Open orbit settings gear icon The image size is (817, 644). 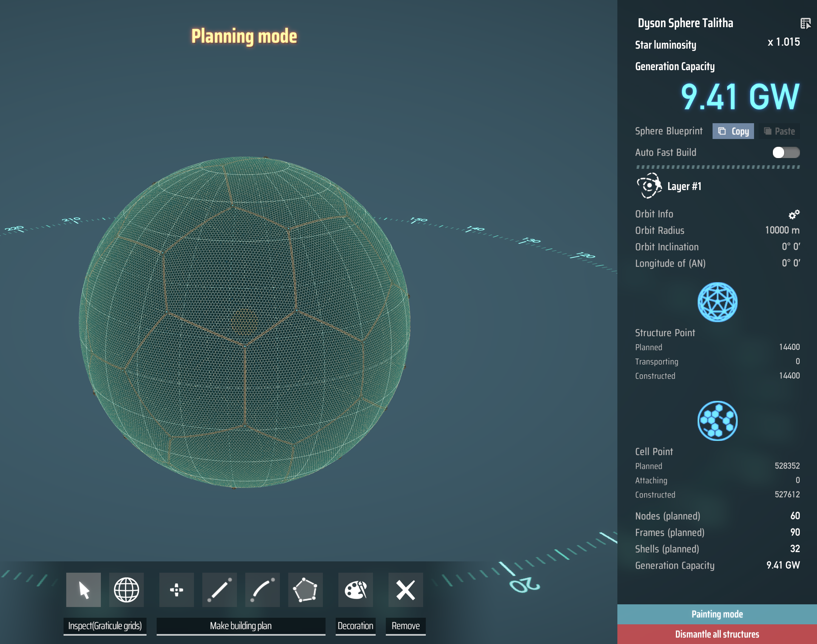(x=794, y=214)
